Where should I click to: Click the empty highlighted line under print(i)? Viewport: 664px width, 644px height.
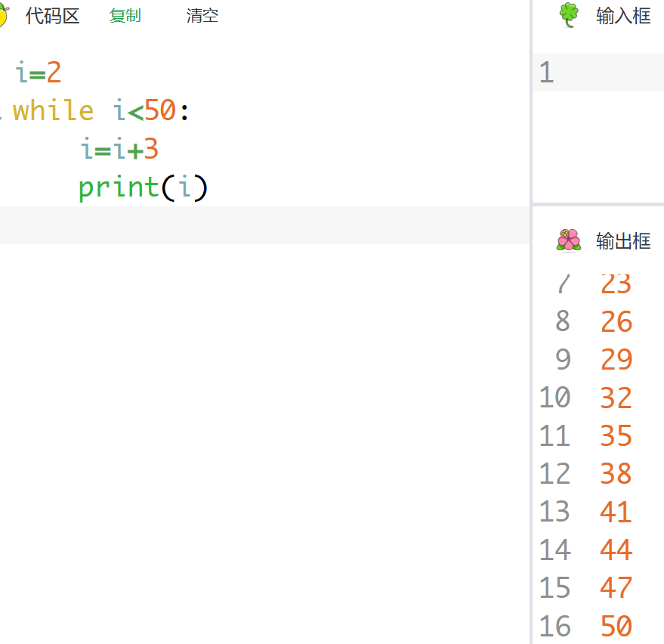(264, 225)
